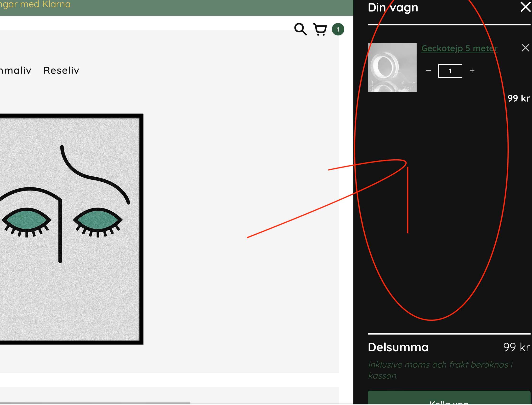Click the Klarna announcement banner text
Screen dimensions: 532x405
(35, 4)
